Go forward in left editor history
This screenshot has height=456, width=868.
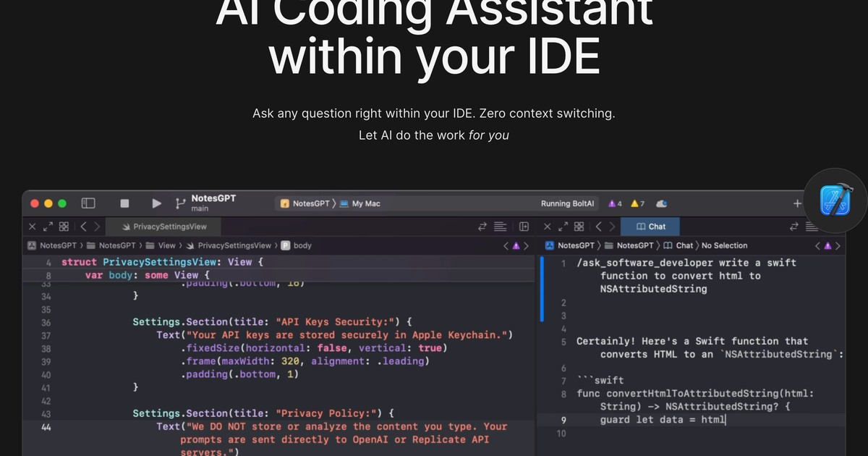(95, 227)
